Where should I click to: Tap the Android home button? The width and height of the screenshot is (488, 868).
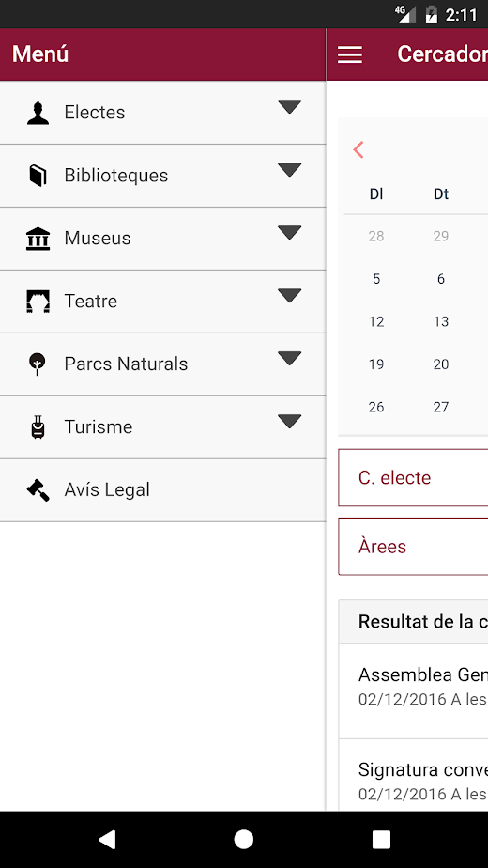243,840
